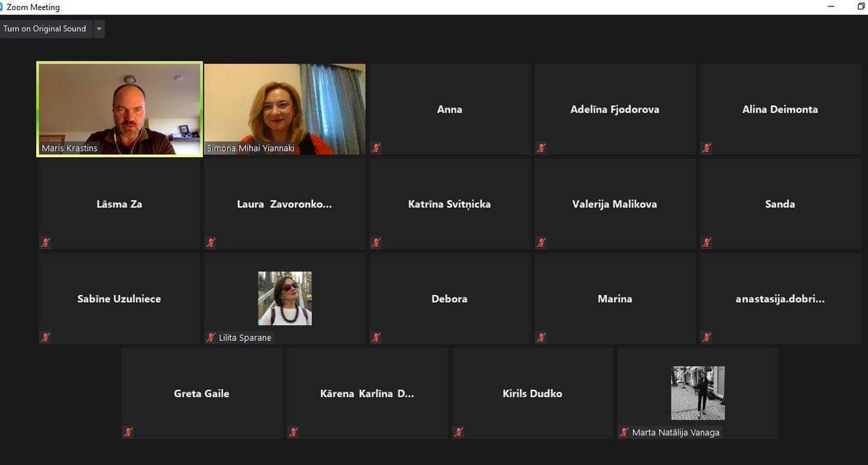Click the name Katrīna Svitņicka
Image resolution: width=868 pixels, height=465 pixels.
tap(450, 204)
